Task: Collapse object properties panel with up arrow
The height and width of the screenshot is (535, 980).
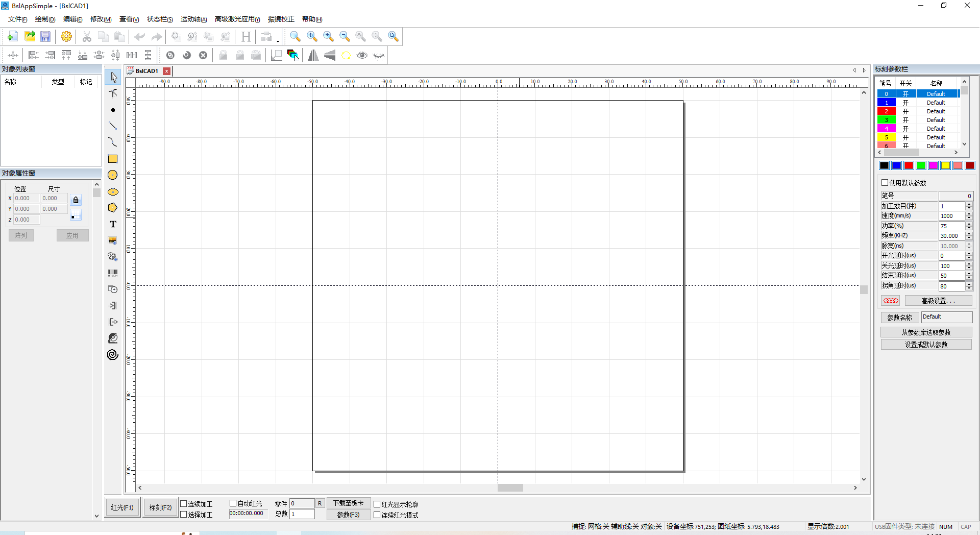Action: 96,185
